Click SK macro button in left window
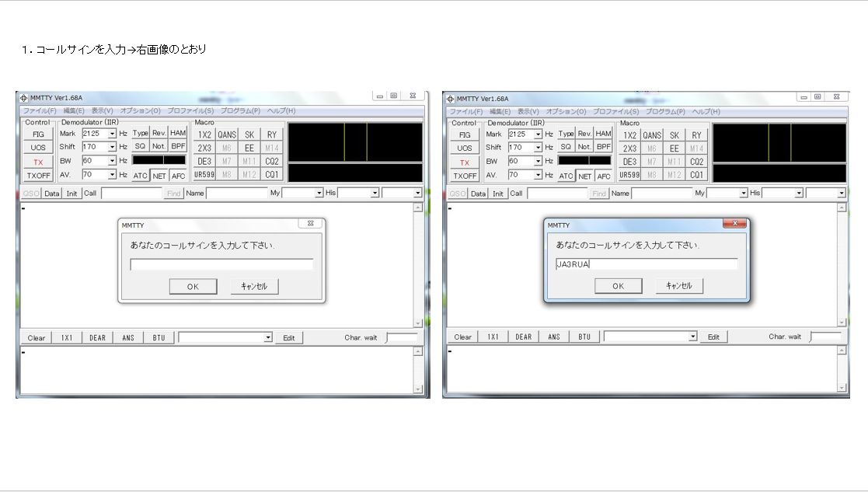This screenshot has height=492, width=868. 249,134
